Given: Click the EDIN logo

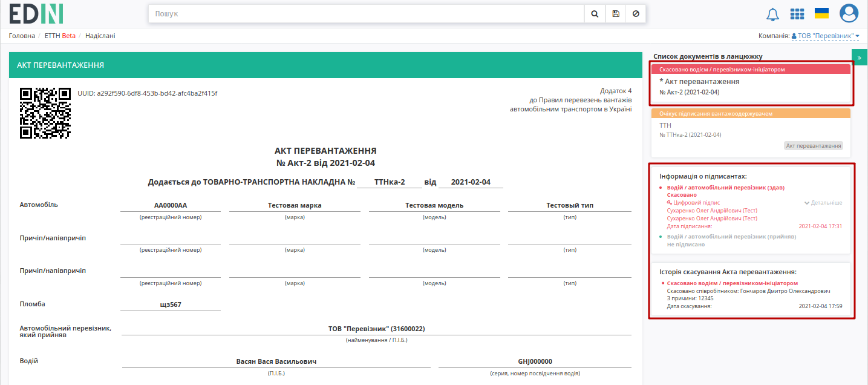Looking at the screenshot, I should (36, 13).
